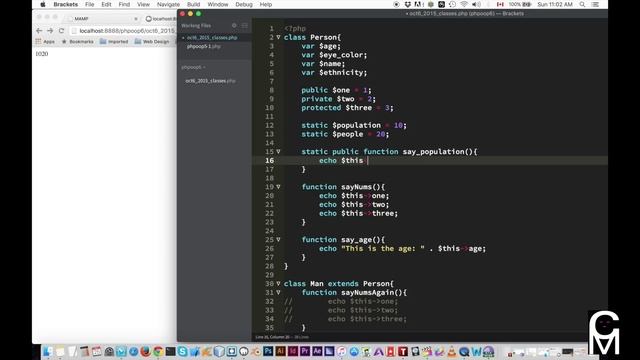Click the split view icon in Brackets sidebar
Screen dimensions: 640x360
[244, 25]
